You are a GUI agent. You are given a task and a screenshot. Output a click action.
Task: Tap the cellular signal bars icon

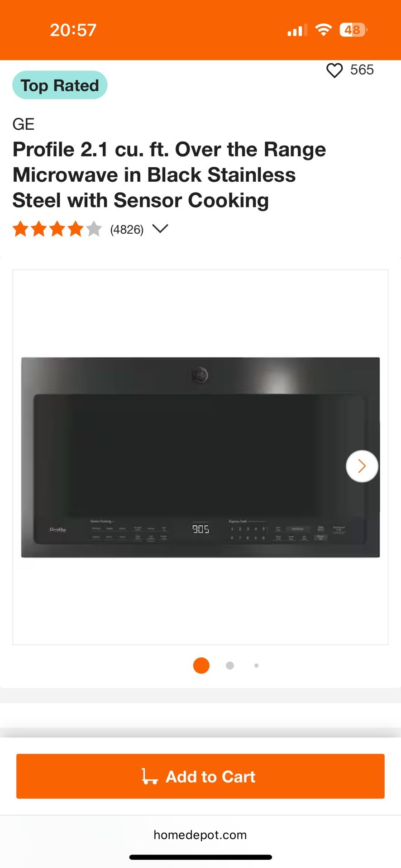click(297, 30)
